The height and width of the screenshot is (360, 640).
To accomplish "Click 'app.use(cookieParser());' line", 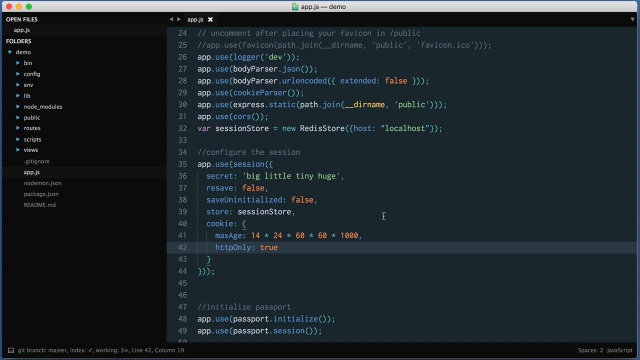I will (251, 93).
